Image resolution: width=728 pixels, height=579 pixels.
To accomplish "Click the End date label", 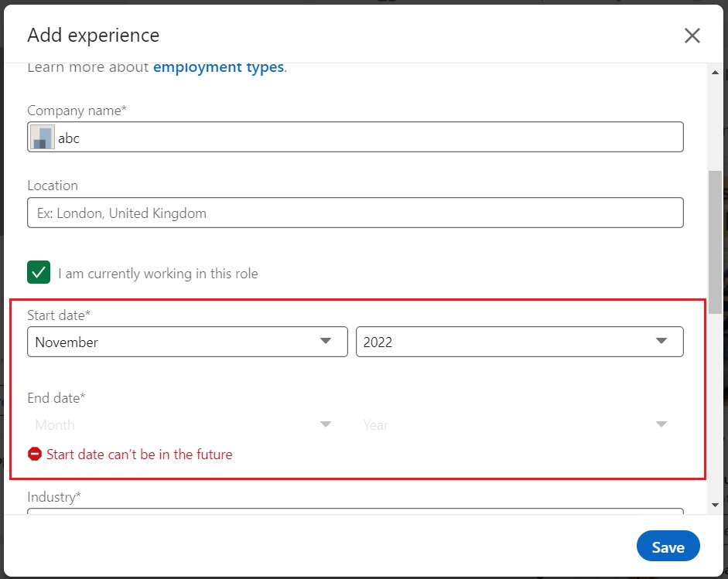I will pyautogui.click(x=56, y=398).
